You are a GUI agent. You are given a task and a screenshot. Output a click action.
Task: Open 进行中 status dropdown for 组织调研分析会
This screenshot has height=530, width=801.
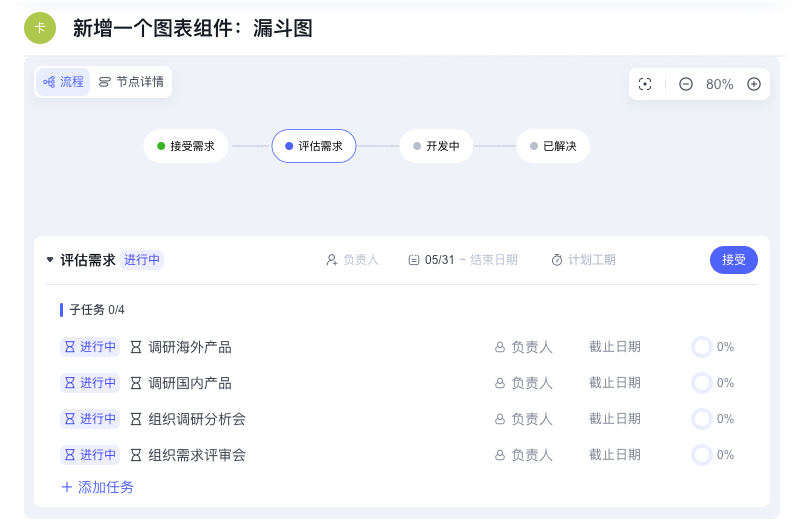click(90, 419)
